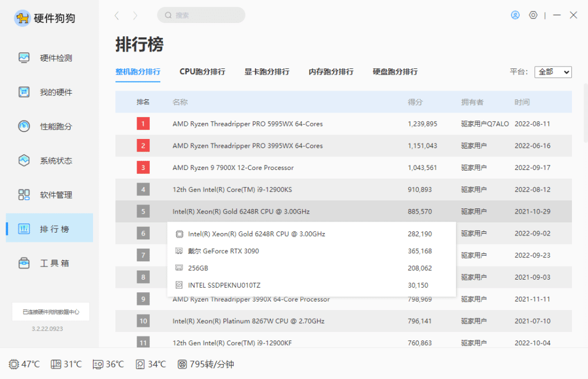Click the version number 3.2.22.0923
Viewport: 588px width, 379px height.
(x=47, y=329)
